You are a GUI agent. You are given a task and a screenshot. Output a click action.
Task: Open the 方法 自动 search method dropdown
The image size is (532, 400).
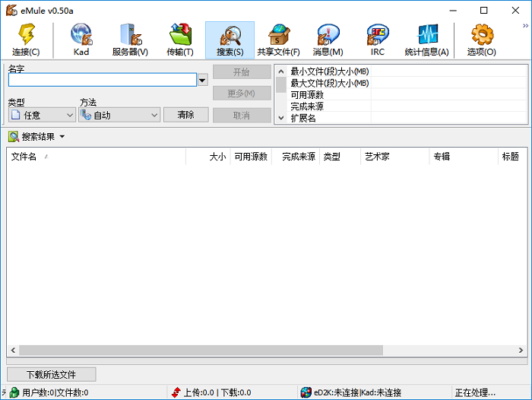pos(119,116)
